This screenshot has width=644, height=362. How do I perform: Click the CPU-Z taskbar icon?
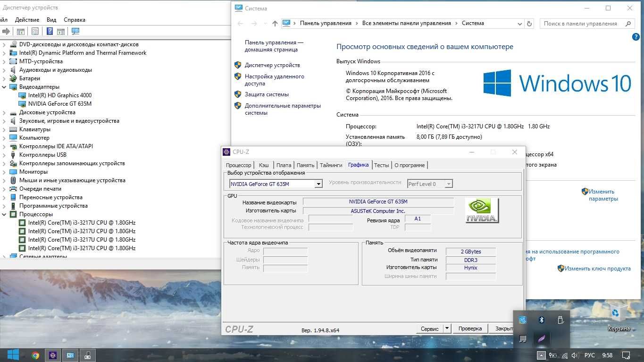[x=53, y=355]
